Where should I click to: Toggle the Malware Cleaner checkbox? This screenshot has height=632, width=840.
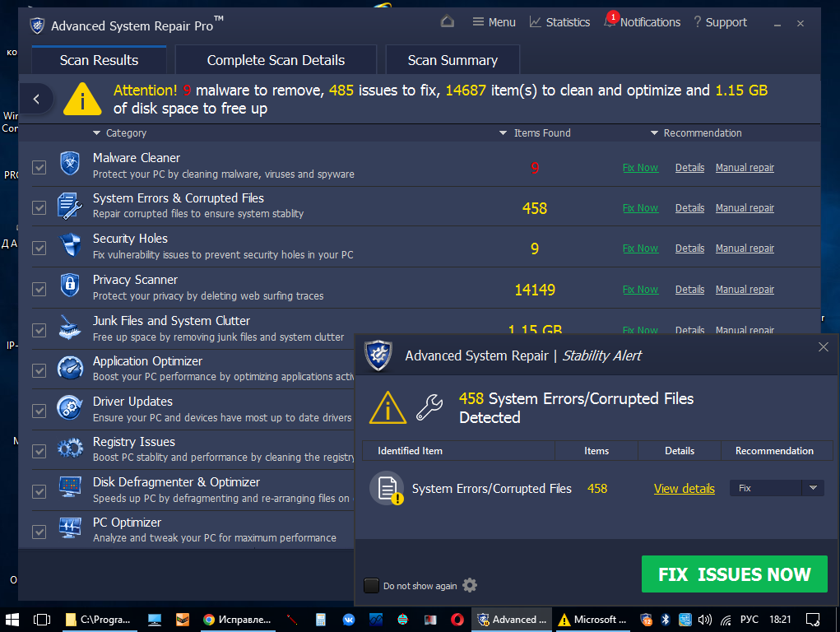click(x=39, y=167)
